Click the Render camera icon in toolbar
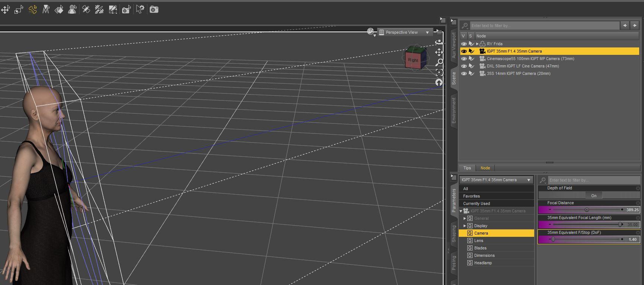Viewport: 644px width, 285px height. [154, 10]
